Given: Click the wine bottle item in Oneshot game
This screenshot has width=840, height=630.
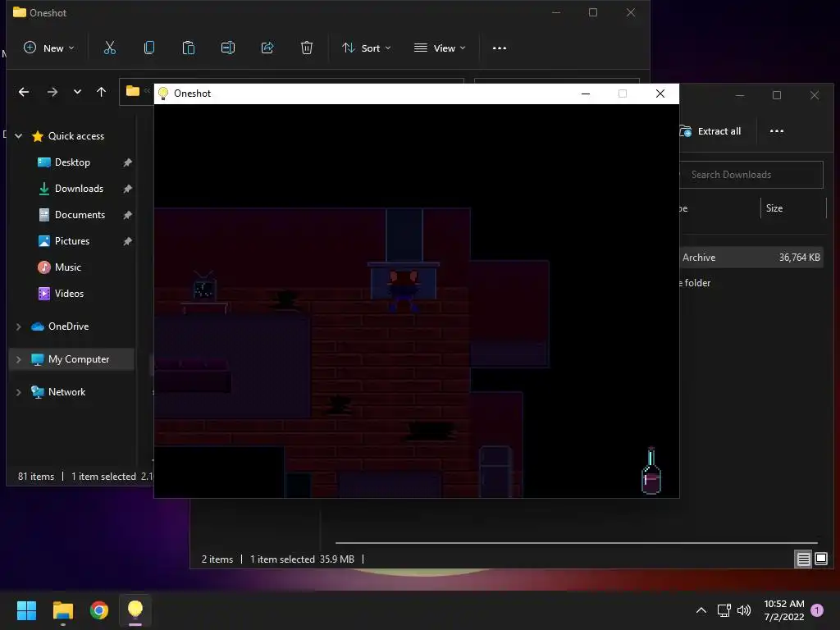Looking at the screenshot, I should (x=651, y=471).
